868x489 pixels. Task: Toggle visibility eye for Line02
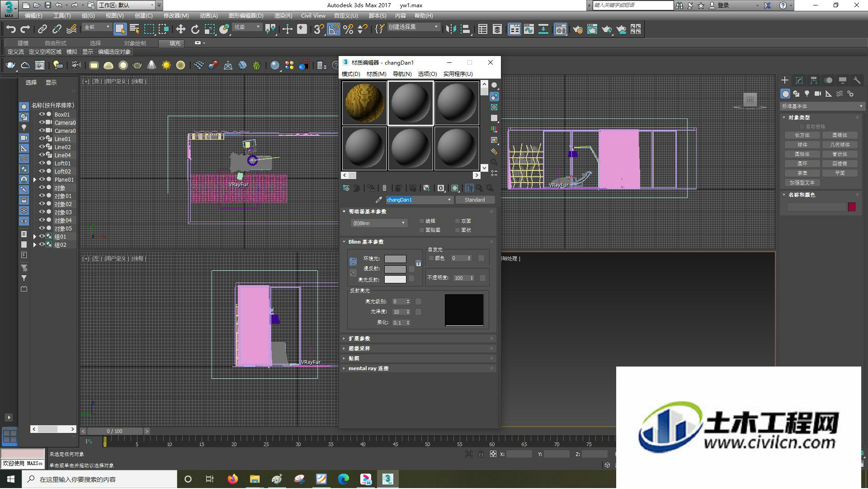point(42,147)
